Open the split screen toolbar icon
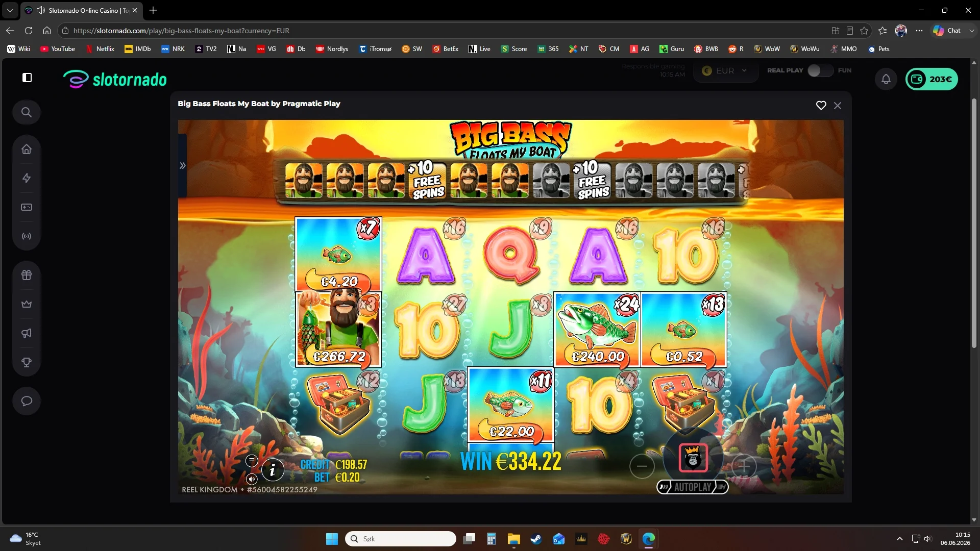This screenshot has height=551, width=980. click(836, 31)
